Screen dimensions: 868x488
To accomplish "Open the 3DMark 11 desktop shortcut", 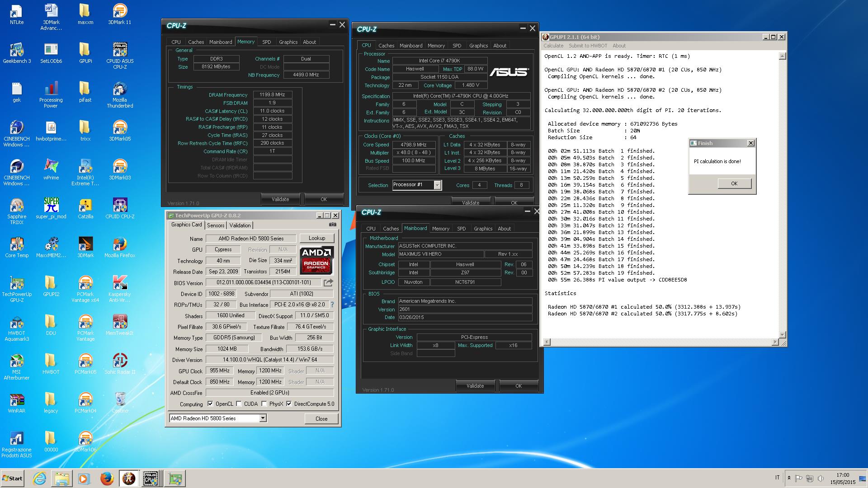I will click(120, 14).
